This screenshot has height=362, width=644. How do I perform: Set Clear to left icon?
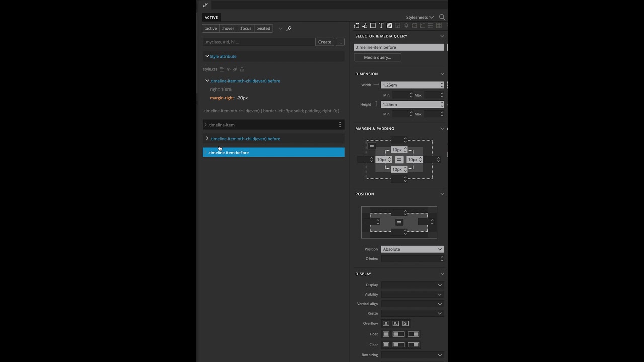pos(398,345)
